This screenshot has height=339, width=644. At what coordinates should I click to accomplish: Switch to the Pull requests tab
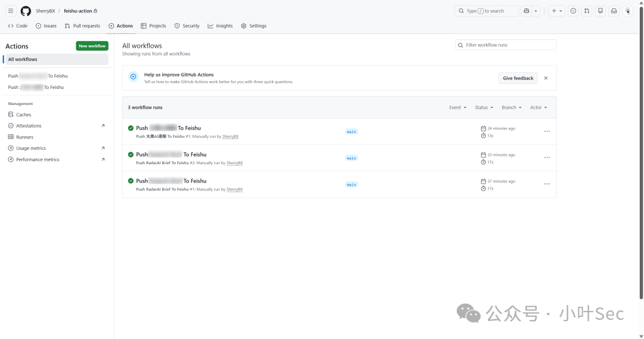click(x=82, y=26)
